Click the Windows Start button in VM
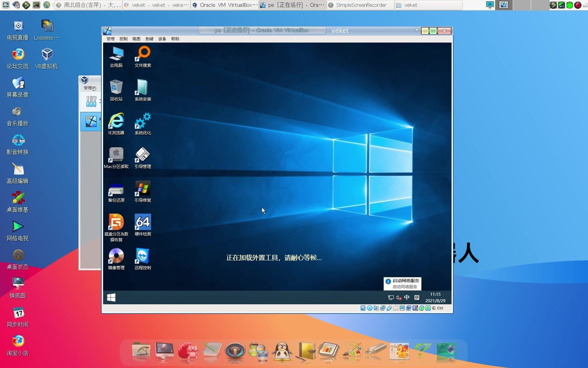 [111, 297]
